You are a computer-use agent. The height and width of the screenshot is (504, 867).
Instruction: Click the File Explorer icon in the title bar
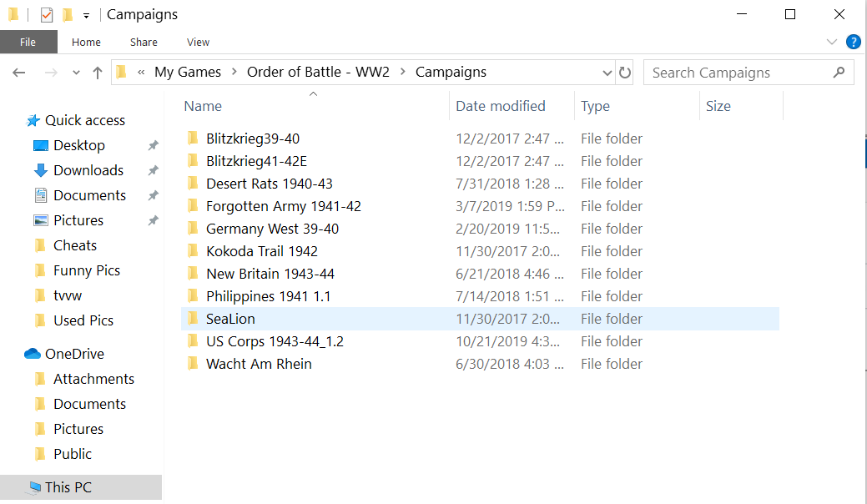tap(12, 14)
